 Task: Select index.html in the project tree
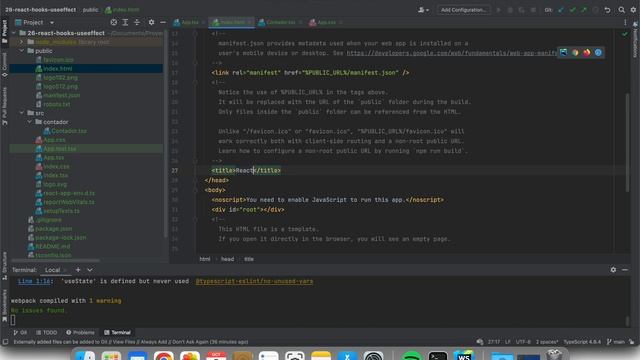pos(86,69)
